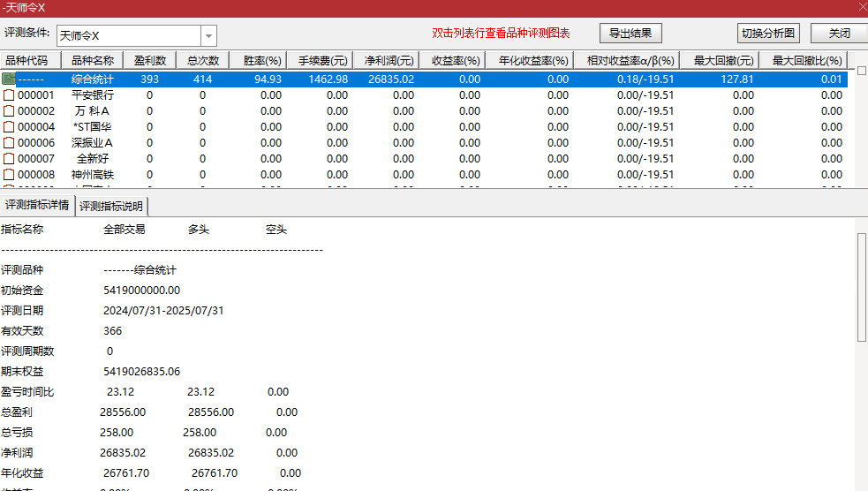Viewport: 868px width, 491px height.
Task: Select the 评测指标详情 tab
Action: click(37, 206)
